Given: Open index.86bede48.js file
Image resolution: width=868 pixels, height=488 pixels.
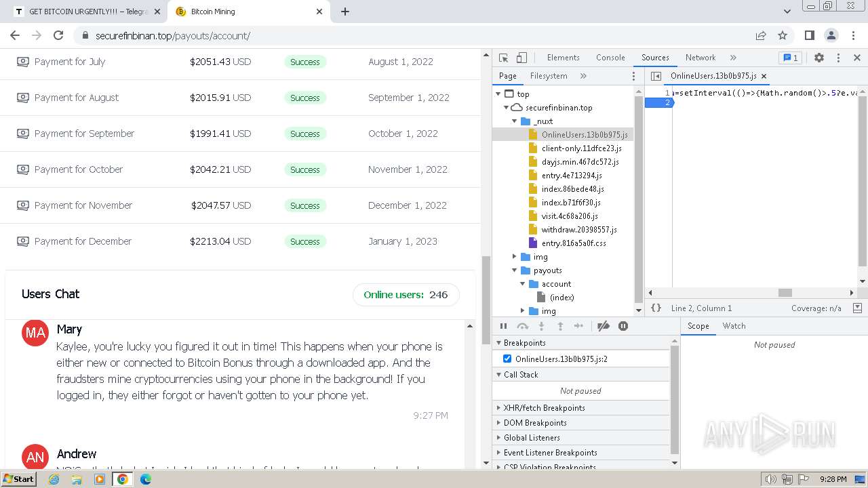Looking at the screenshot, I should click(572, 189).
